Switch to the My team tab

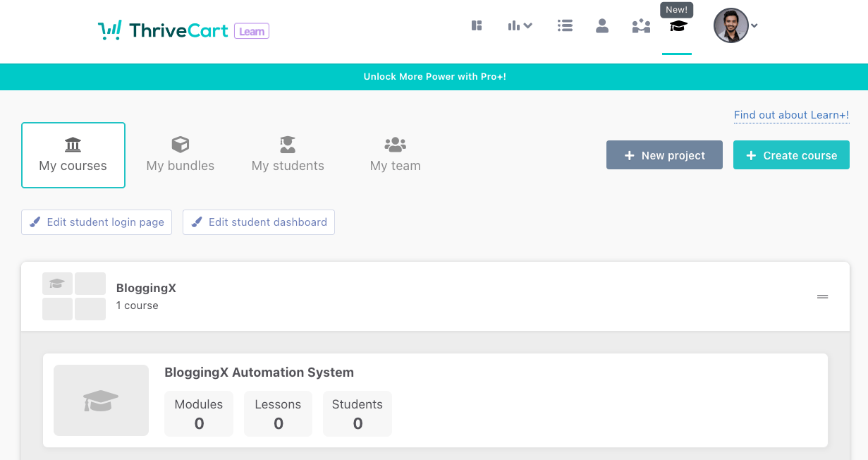tap(396, 155)
